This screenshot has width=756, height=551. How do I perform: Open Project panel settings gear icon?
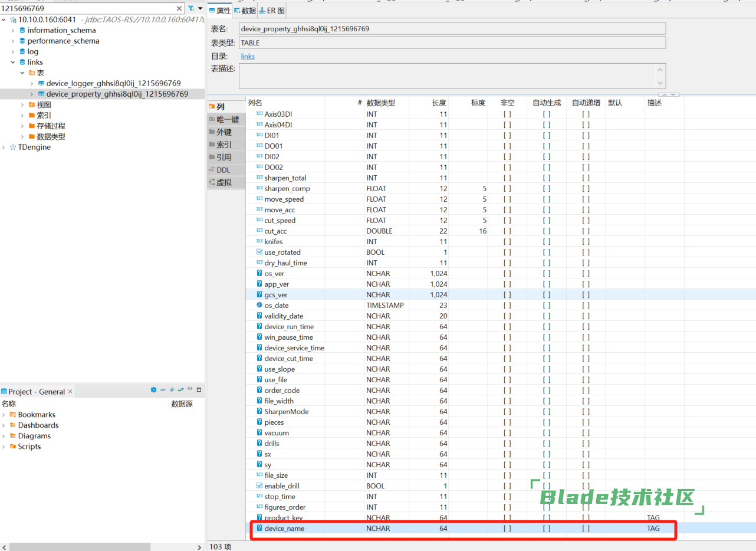point(153,390)
